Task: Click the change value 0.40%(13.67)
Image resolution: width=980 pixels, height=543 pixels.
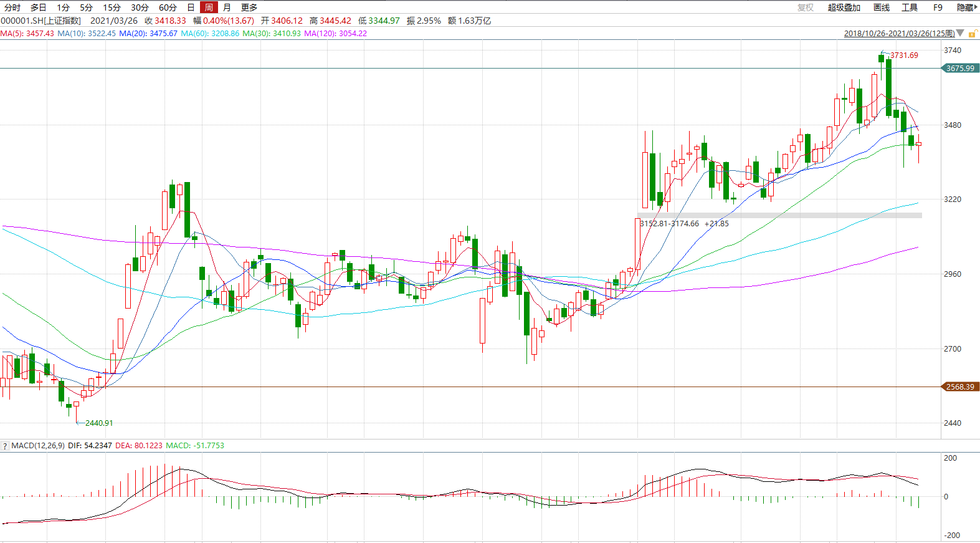Action: coord(229,21)
